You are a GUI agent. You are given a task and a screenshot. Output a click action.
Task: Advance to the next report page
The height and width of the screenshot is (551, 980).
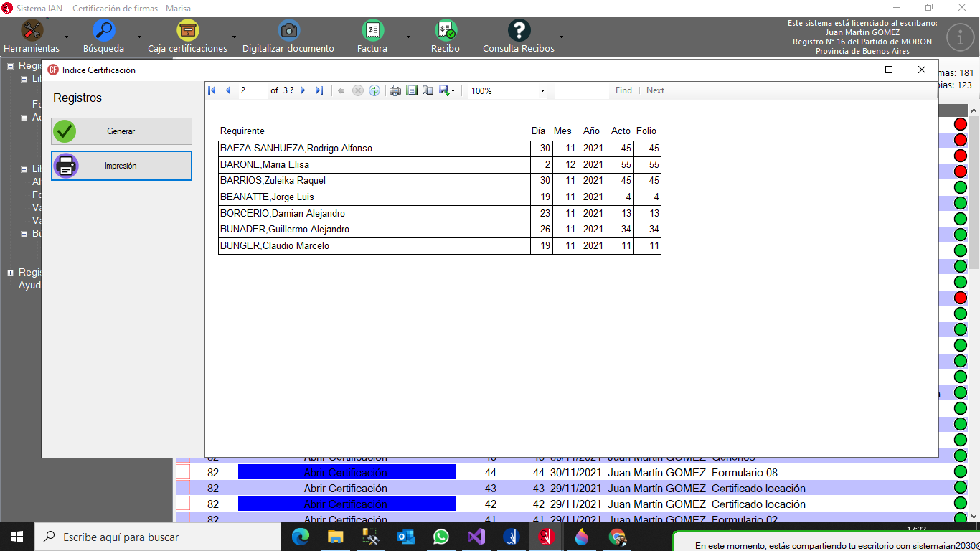pyautogui.click(x=303, y=90)
